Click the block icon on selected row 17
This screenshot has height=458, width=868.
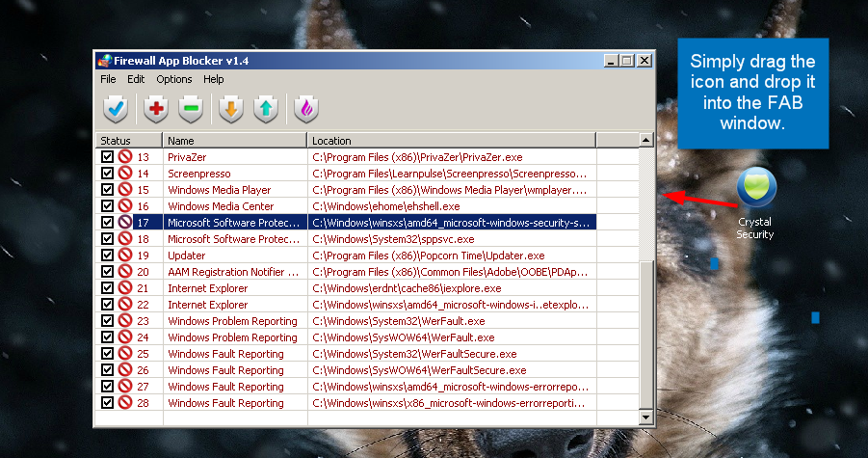coord(125,223)
